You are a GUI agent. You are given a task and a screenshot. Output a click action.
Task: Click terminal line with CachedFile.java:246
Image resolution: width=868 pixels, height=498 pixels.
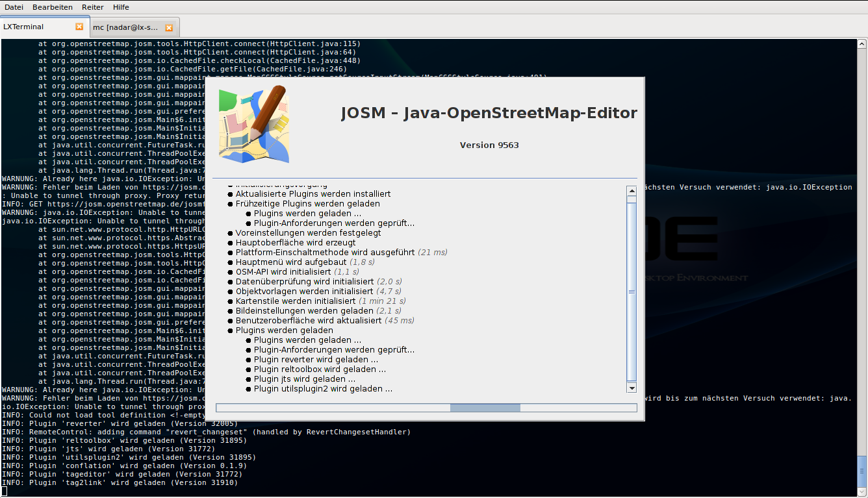tap(192, 69)
